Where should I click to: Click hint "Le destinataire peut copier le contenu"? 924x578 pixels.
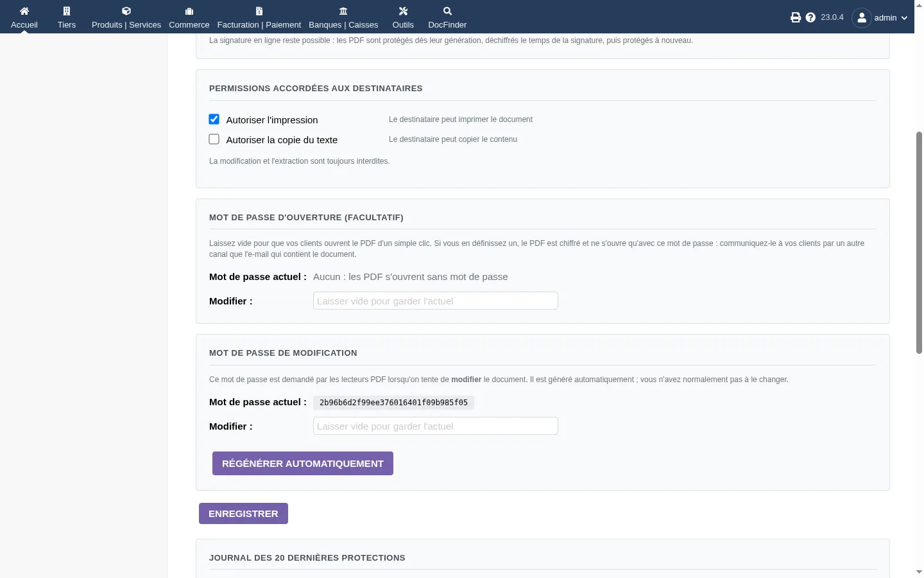[453, 139]
